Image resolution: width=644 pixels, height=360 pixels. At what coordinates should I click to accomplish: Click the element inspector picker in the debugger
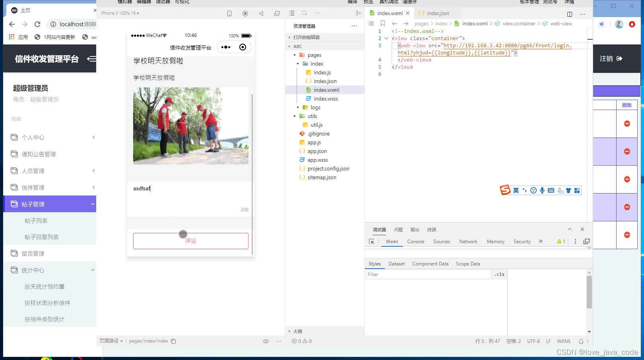(x=372, y=242)
